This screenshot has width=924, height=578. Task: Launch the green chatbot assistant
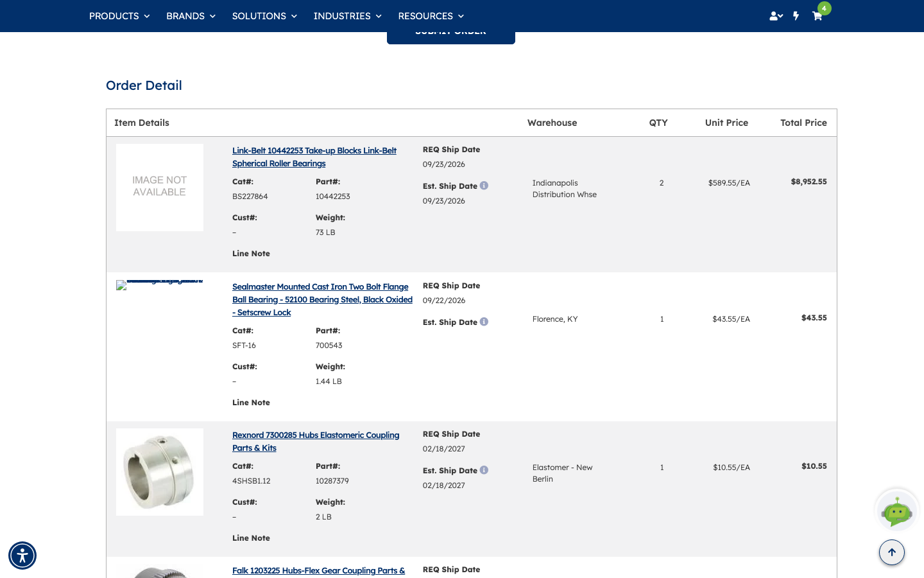[x=897, y=511]
